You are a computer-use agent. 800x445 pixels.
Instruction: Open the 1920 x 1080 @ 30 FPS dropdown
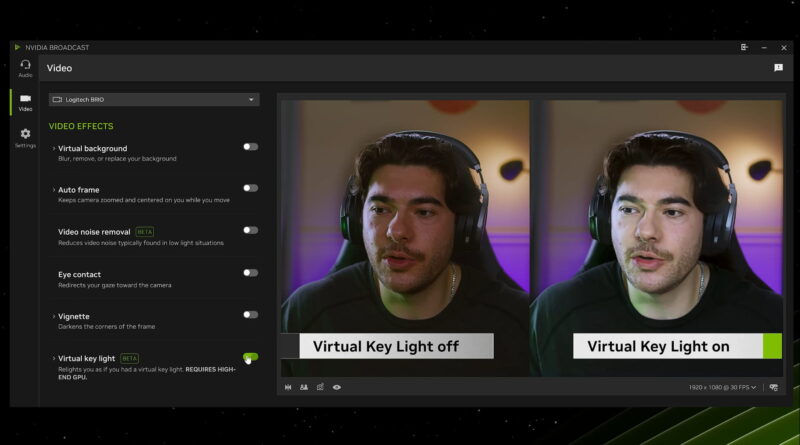pos(722,387)
